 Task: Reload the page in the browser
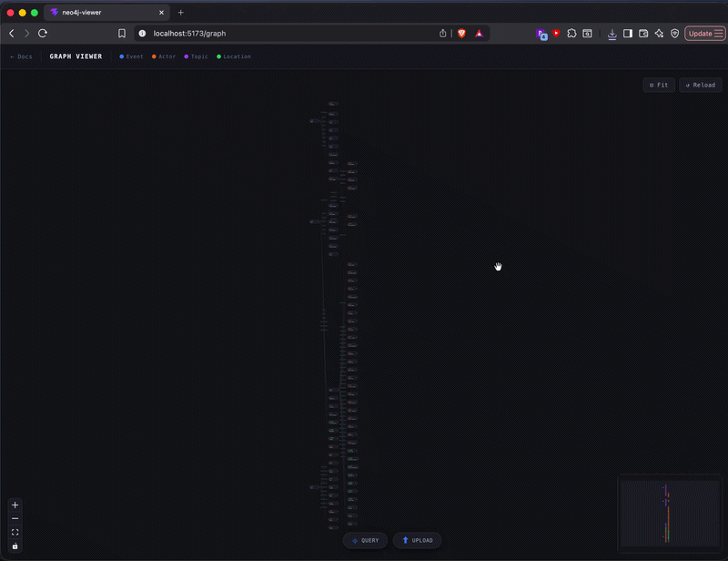[42, 33]
